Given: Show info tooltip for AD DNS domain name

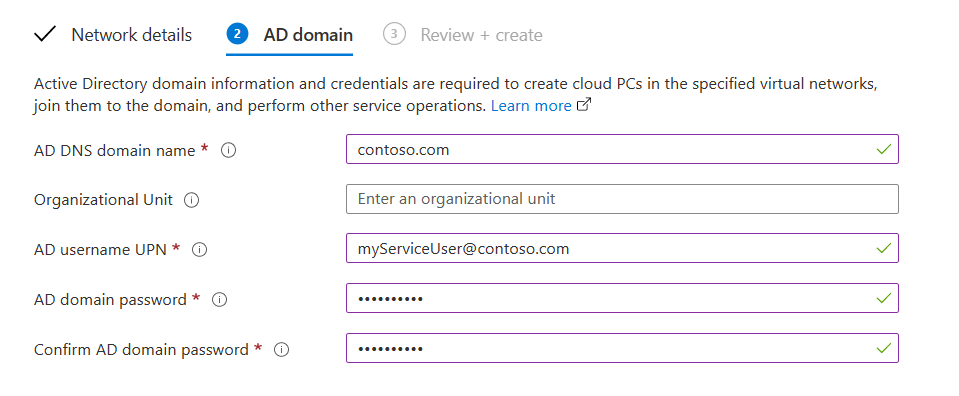Looking at the screenshot, I should tap(228, 150).
